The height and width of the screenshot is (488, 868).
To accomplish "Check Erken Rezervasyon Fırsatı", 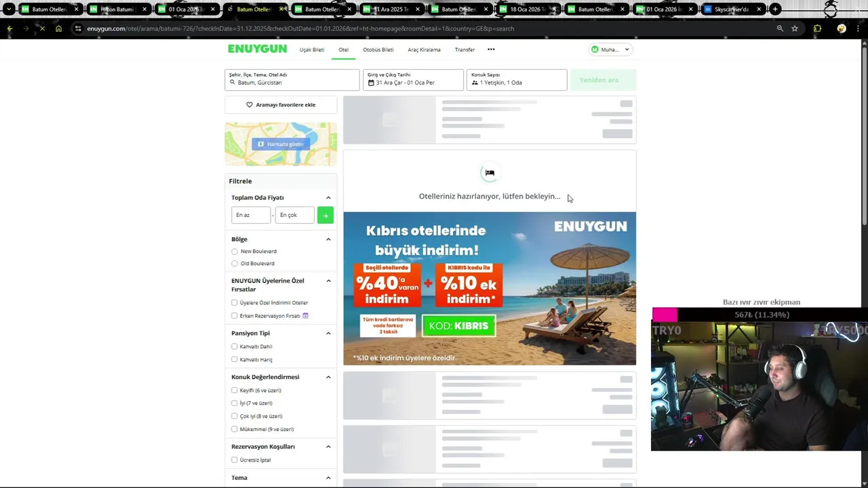I will (x=235, y=316).
